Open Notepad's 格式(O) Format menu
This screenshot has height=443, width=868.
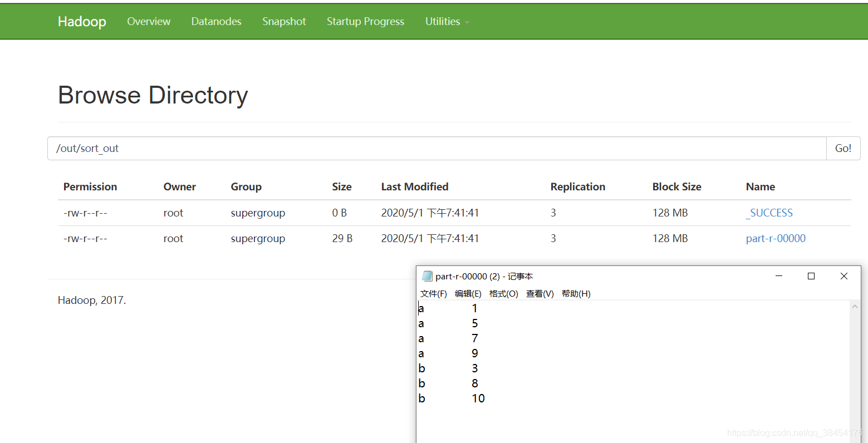(x=504, y=294)
